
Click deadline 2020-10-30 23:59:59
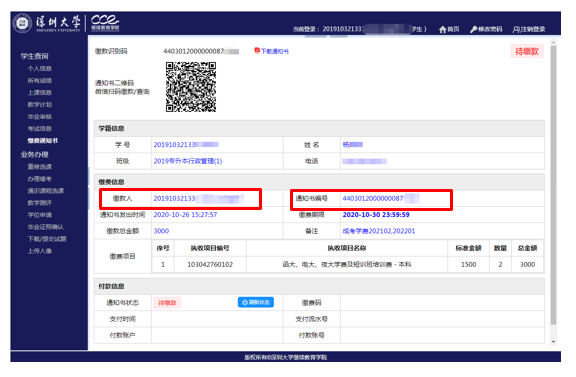pyautogui.click(x=376, y=215)
